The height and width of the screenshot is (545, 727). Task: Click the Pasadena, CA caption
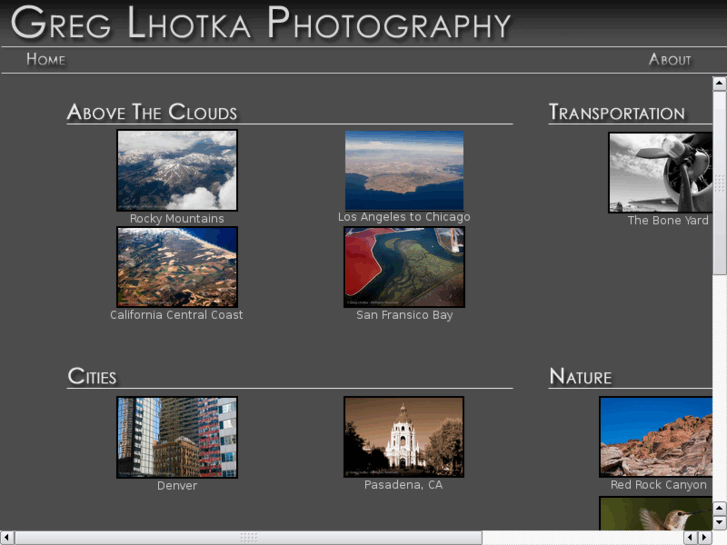(x=403, y=485)
